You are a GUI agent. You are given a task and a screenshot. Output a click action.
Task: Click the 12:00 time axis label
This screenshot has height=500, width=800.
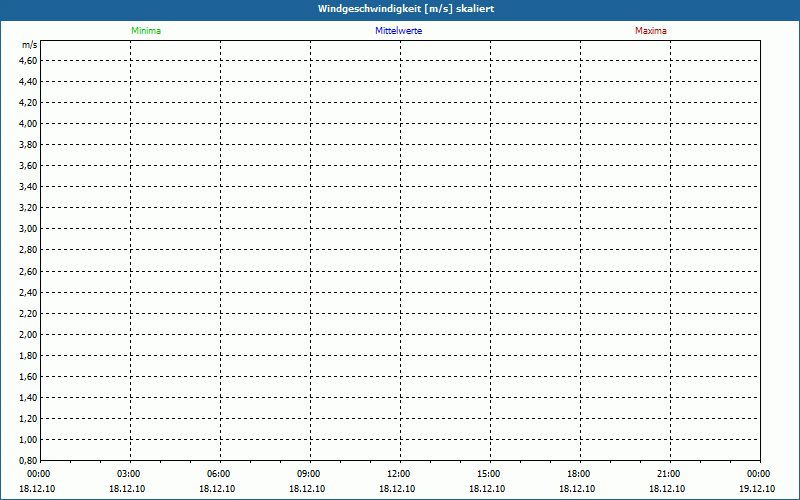(x=398, y=474)
